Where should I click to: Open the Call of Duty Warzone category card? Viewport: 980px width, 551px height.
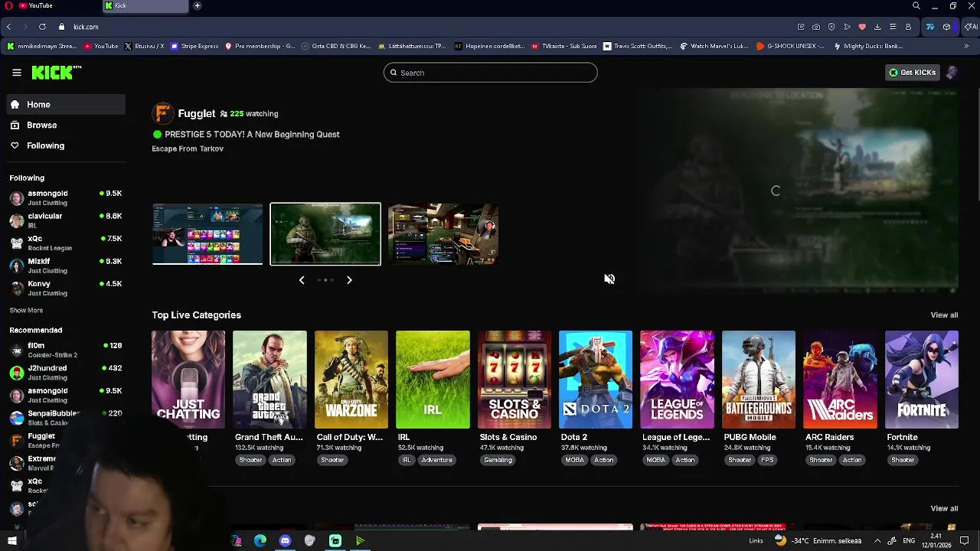(x=351, y=380)
